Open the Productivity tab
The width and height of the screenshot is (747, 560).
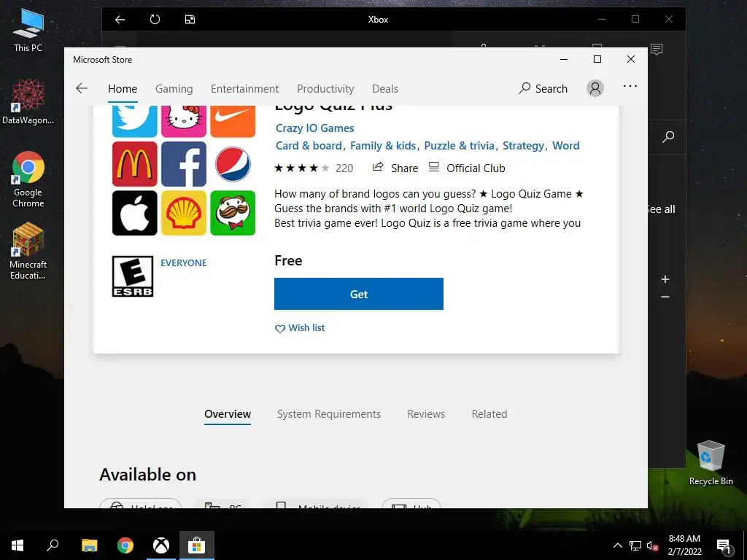325,89
